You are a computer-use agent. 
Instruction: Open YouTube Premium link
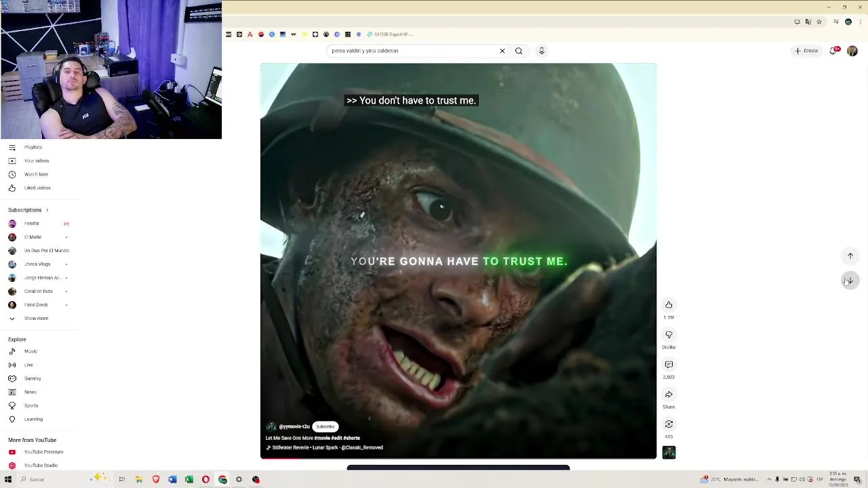(43, 452)
